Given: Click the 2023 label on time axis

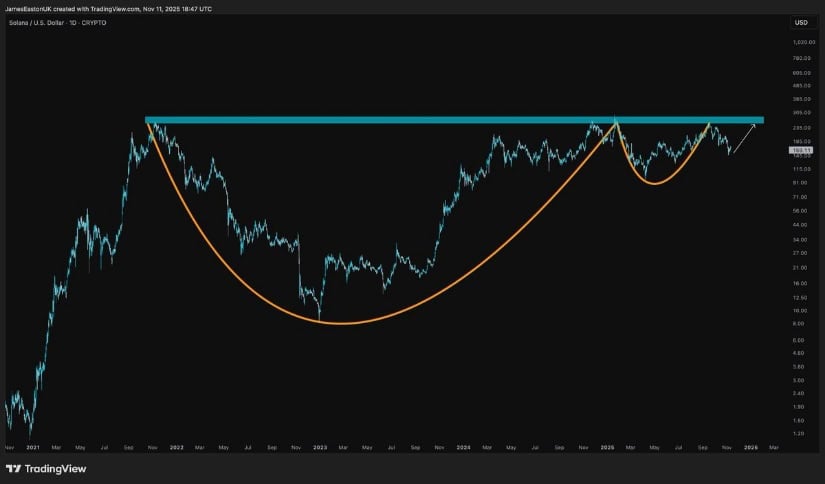Looking at the screenshot, I should click(320, 448).
